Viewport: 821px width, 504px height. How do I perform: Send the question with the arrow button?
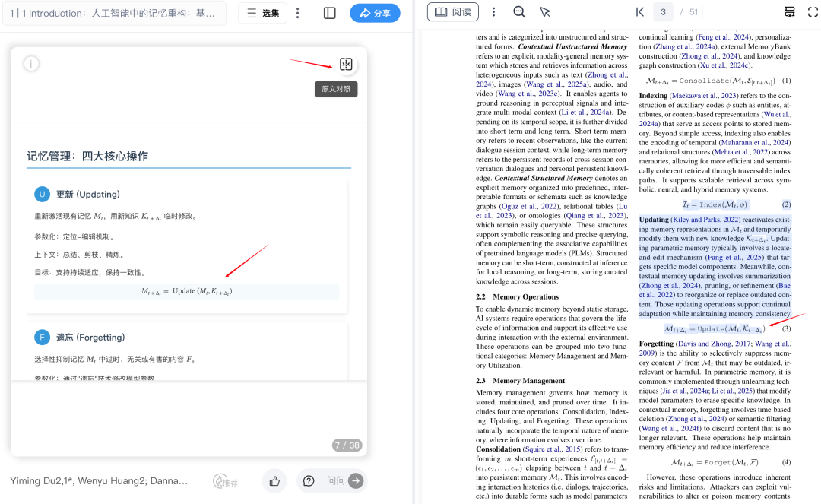click(356, 481)
